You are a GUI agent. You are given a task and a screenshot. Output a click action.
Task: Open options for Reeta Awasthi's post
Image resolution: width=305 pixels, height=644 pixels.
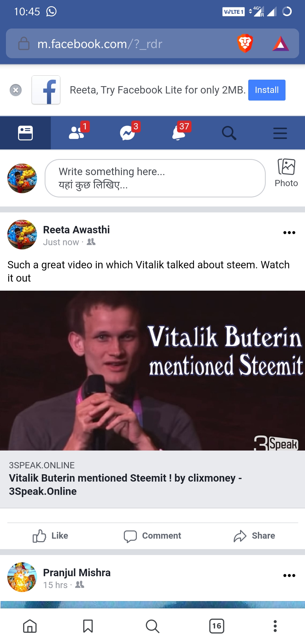289,233
